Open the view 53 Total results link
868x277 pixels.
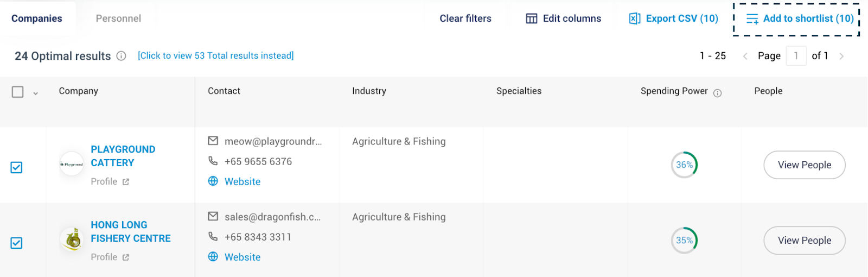click(216, 55)
